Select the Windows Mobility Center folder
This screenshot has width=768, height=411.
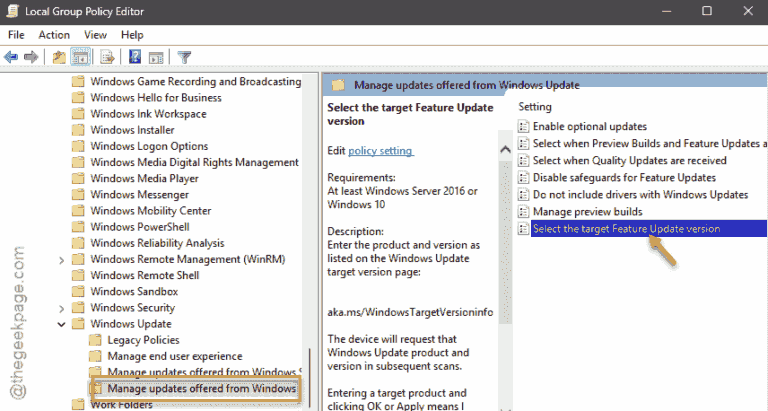point(151,211)
